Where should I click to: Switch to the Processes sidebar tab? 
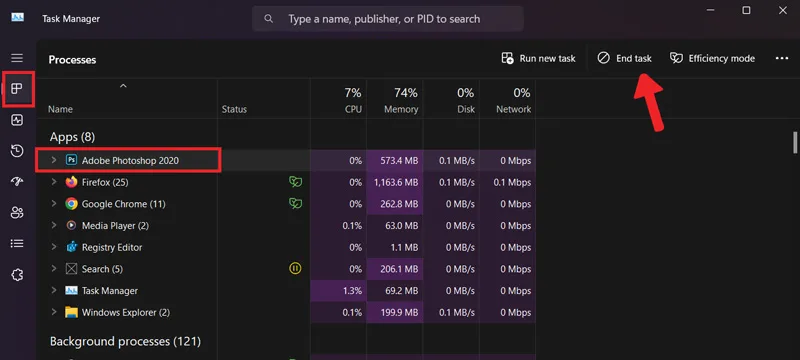[x=17, y=89]
